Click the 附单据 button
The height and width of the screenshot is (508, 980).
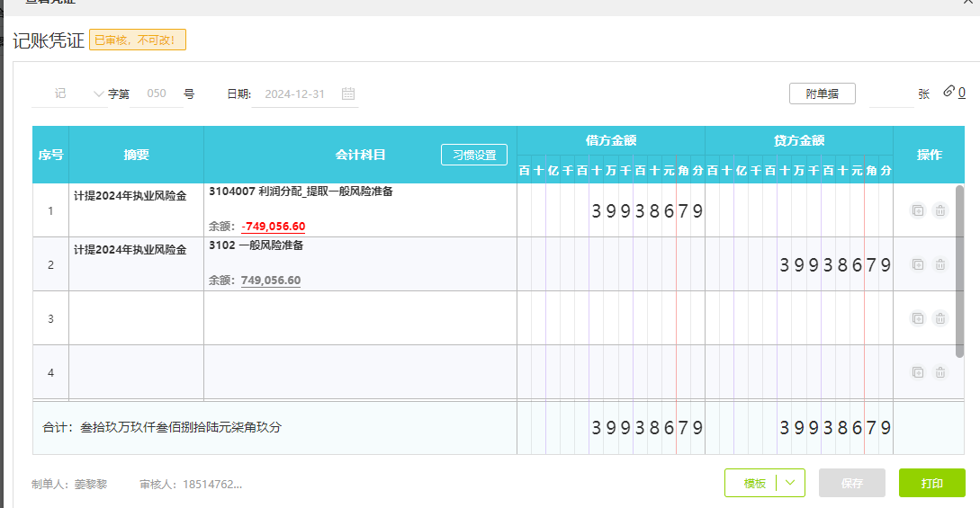pyautogui.click(x=823, y=94)
